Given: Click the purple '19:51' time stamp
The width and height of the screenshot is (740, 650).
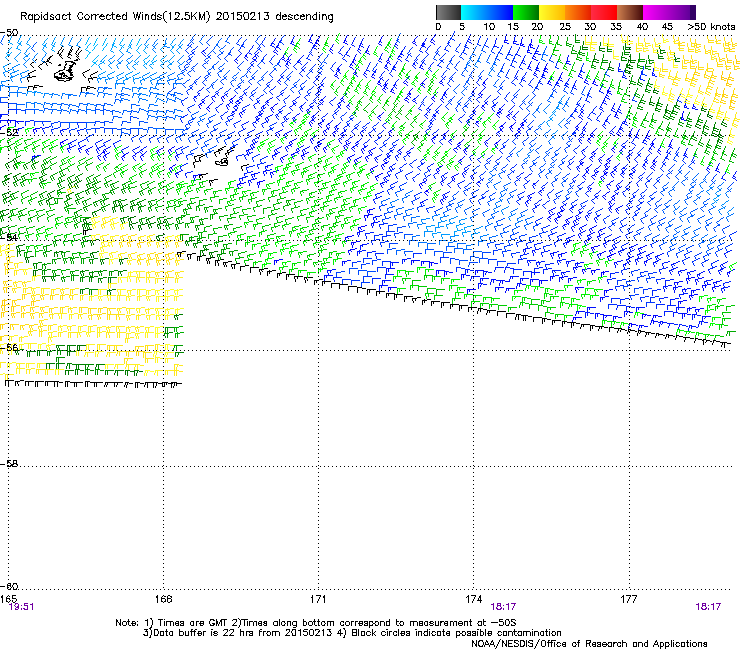Looking at the screenshot, I should pyautogui.click(x=21, y=607).
